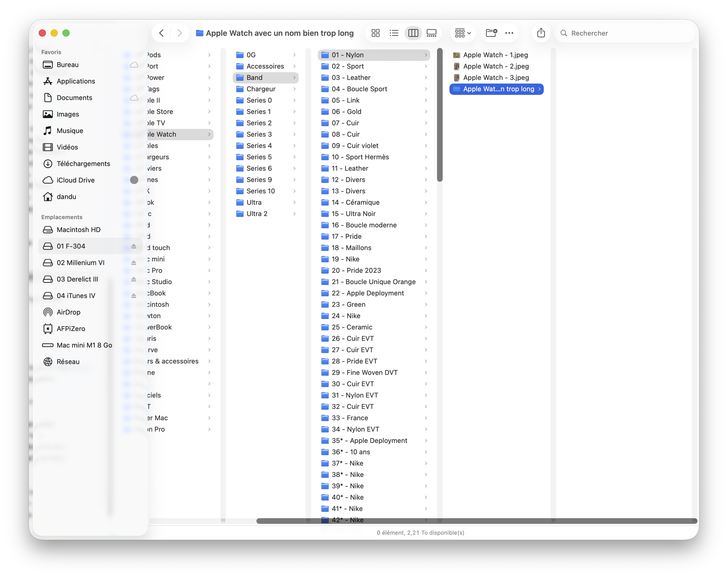Switch to gallery view
This screenshot has width=728, height=578.
pyautogui.click(x=431, y=33)
